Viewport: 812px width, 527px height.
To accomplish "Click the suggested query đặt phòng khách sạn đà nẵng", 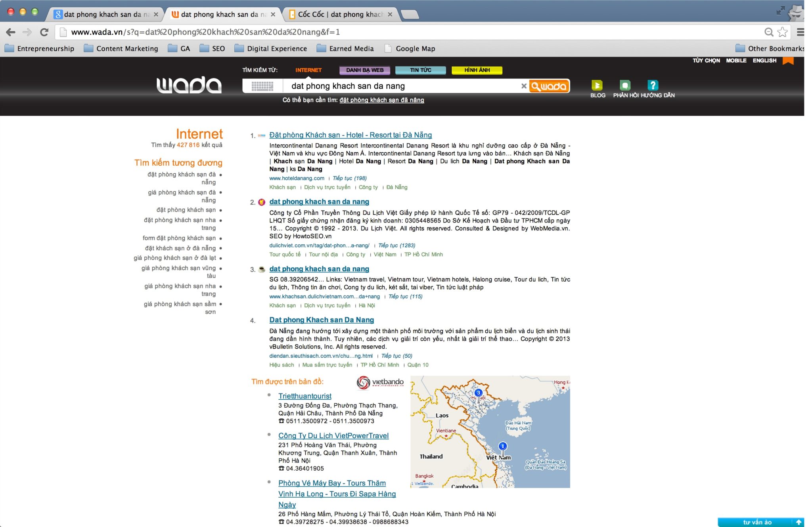I will point(382,100).
